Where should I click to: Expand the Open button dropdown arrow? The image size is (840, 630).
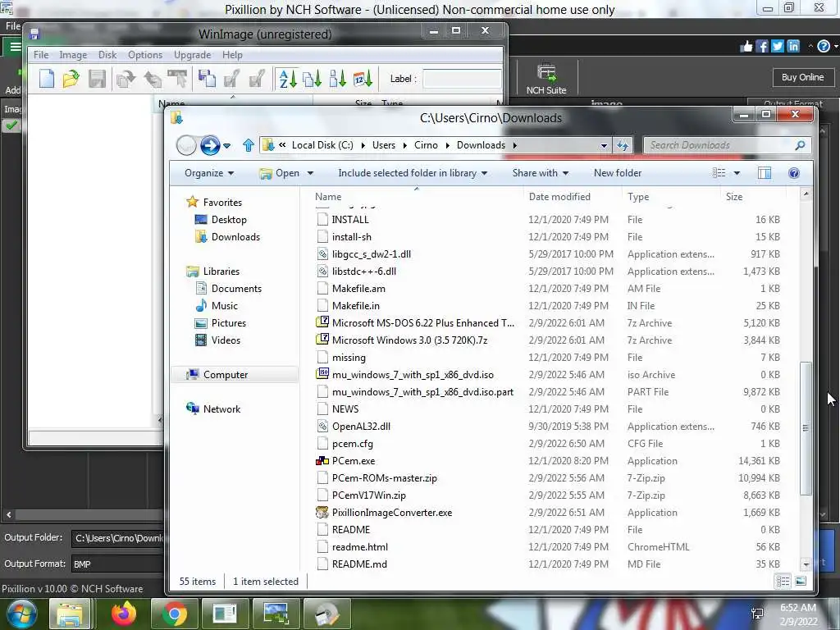click(x=310, y=173)
